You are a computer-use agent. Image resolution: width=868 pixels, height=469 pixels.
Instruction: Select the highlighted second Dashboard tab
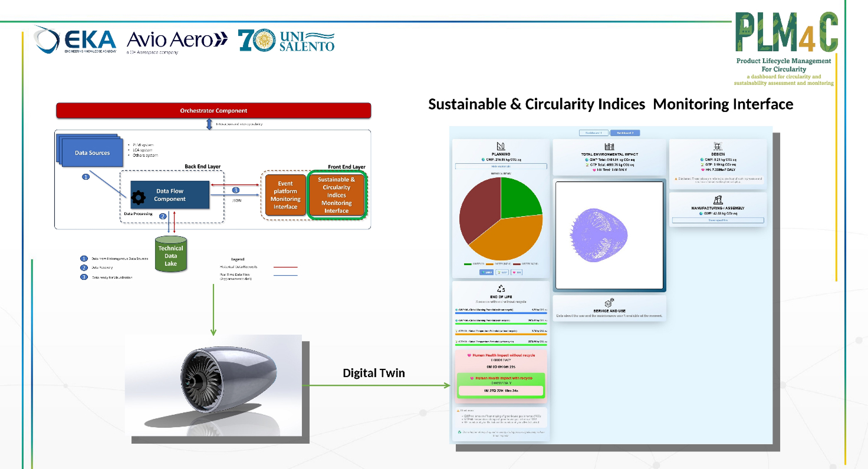[624, 133]
